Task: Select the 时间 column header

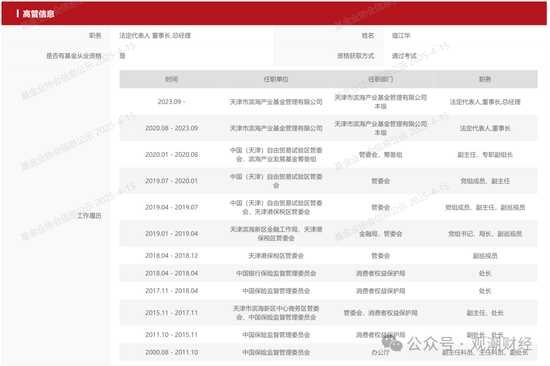Action: [x=172, y=79]
